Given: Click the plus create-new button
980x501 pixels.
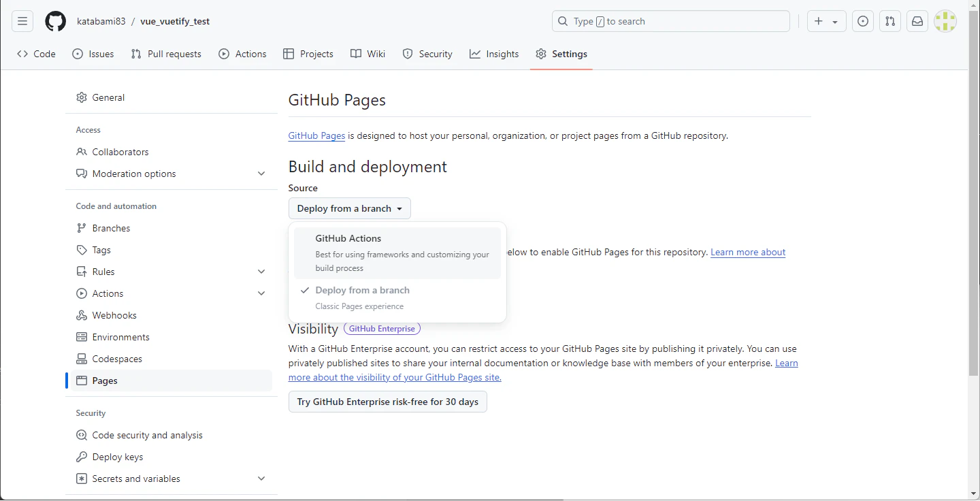Looking at the screenshot, I should pyautogui.click(x=827, y=21).
